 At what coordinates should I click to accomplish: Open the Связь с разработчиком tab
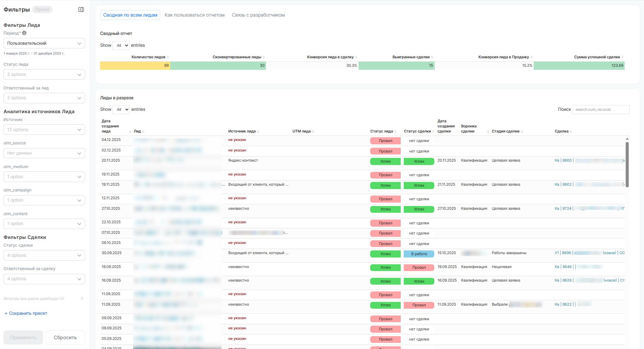click(258, 15)
